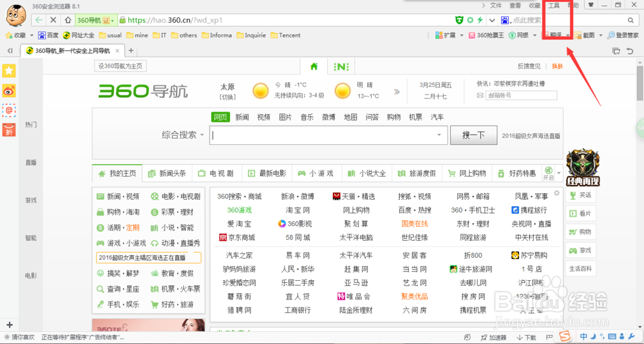Click the green lightning speed mode icon
The height and width of the screenshot is (344, 644).
click(x=480, y=20)
